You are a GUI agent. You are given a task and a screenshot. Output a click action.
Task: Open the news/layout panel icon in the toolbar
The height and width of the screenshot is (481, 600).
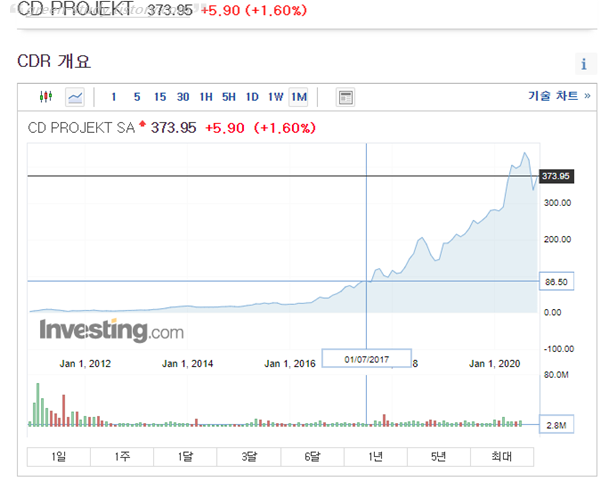(x=346, y=97)
